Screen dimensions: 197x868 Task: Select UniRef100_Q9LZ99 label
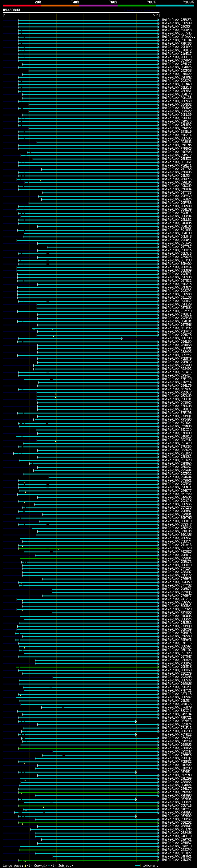coord(176,778)
